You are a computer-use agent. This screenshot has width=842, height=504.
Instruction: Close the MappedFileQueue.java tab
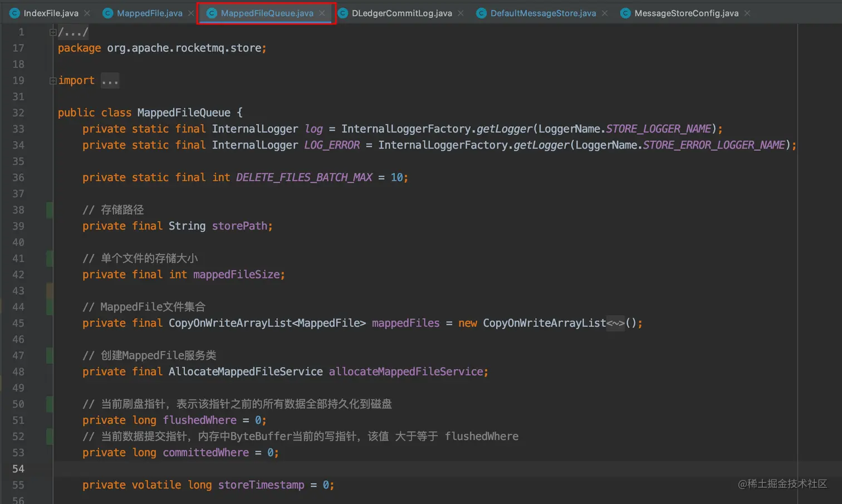322,13
